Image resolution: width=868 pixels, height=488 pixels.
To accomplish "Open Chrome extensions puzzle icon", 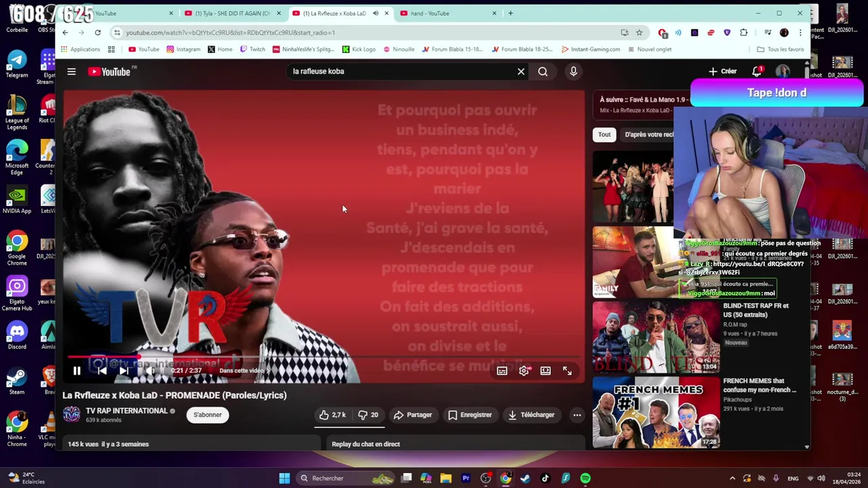I will 744,33.
